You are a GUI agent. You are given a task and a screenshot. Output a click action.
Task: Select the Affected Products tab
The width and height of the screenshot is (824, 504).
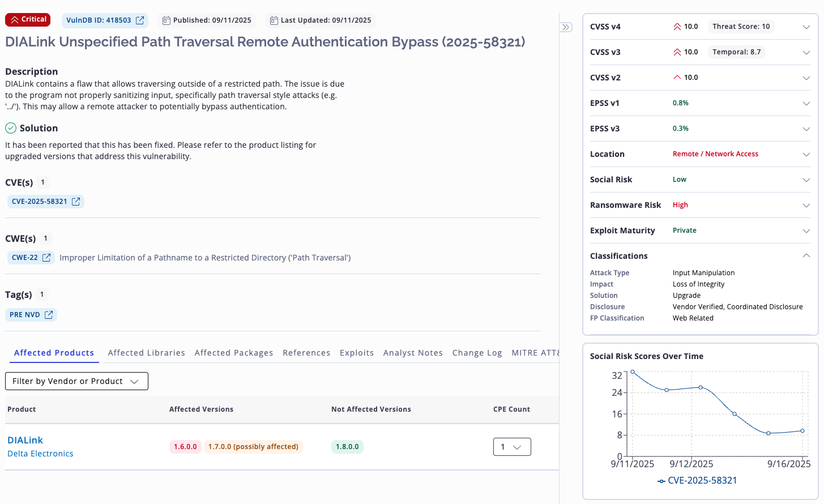pos(54,353)
